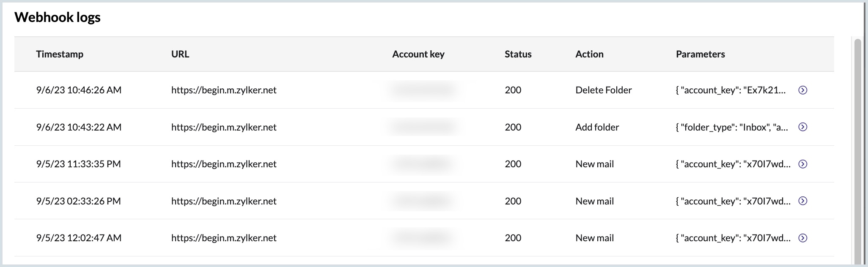Click the Add folder action text
The height and width of the screenshot is (267, 868).
point(597,127)
